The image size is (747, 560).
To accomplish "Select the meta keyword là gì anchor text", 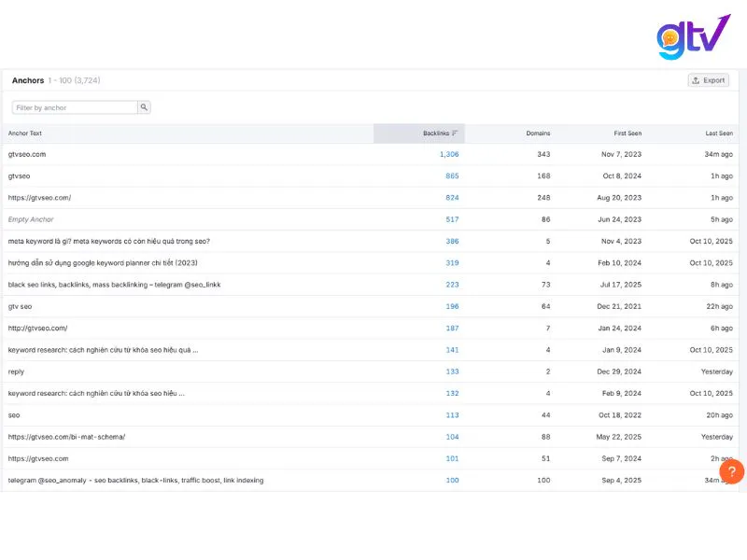I will coord(109,242).
